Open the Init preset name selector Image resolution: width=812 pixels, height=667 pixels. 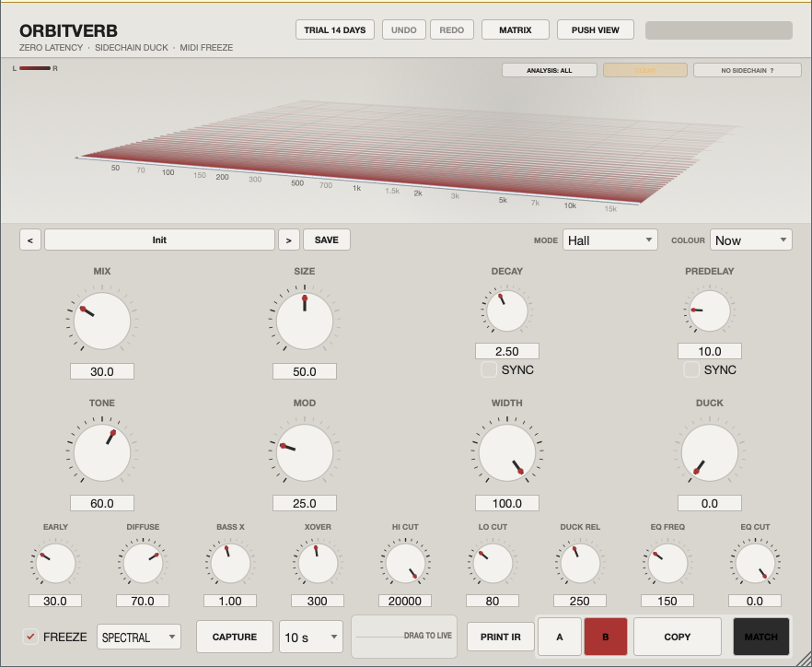point(159,240)
